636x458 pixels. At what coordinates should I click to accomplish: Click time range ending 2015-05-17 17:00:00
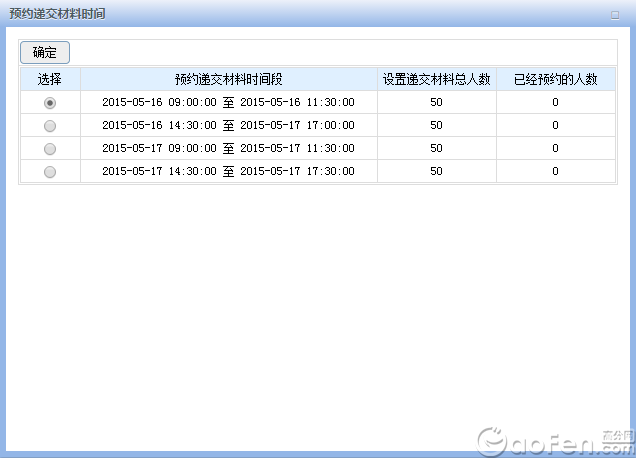228,125
